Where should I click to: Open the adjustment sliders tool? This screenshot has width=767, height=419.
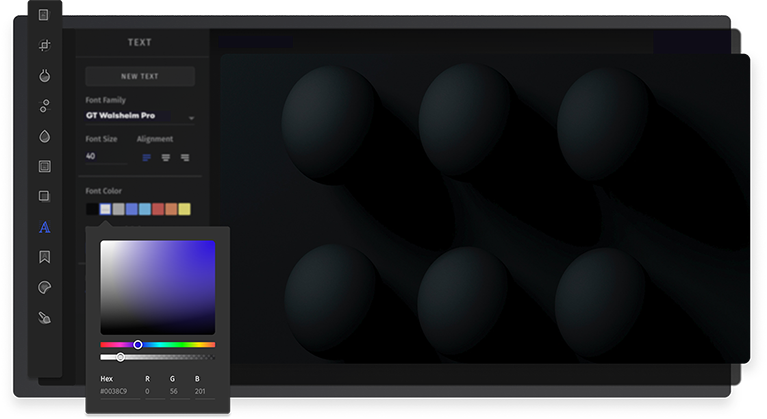click(45, 106)
